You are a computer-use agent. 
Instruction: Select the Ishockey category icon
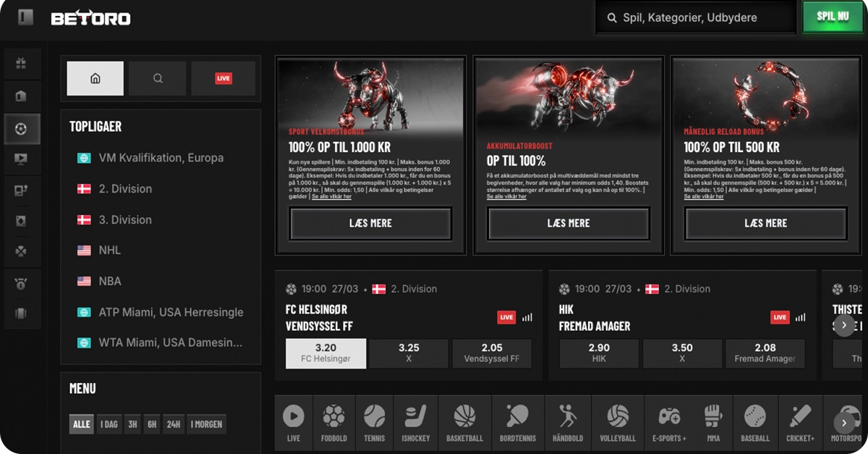coord(416,424)
